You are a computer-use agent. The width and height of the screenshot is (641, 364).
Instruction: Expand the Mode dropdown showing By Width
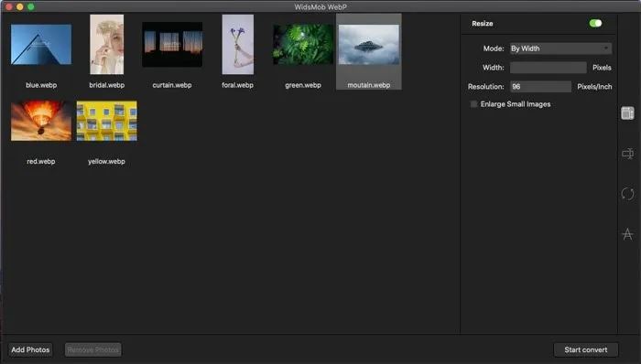560,48
